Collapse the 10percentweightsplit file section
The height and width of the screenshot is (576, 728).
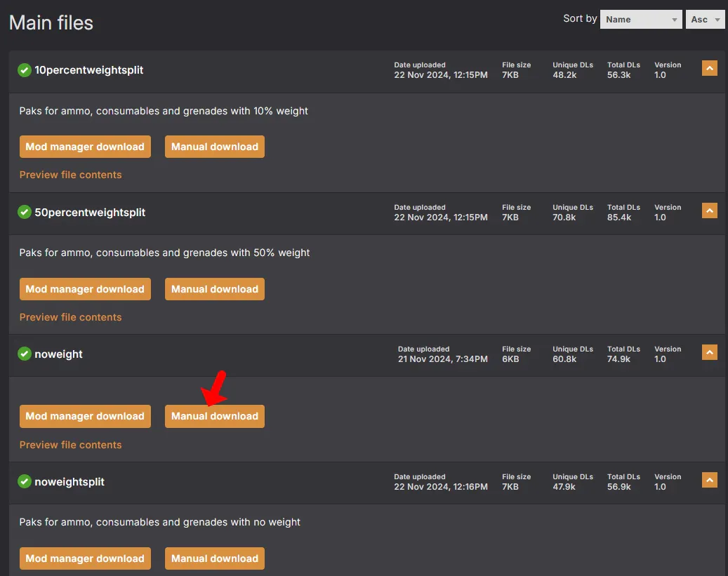point(709,68)
